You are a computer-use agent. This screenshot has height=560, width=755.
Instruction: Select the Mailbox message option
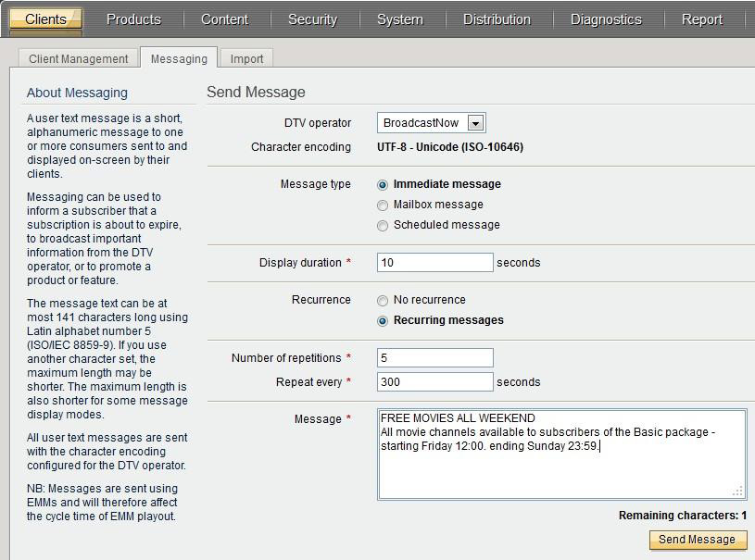pyautogui.click(x=383, y=205)
